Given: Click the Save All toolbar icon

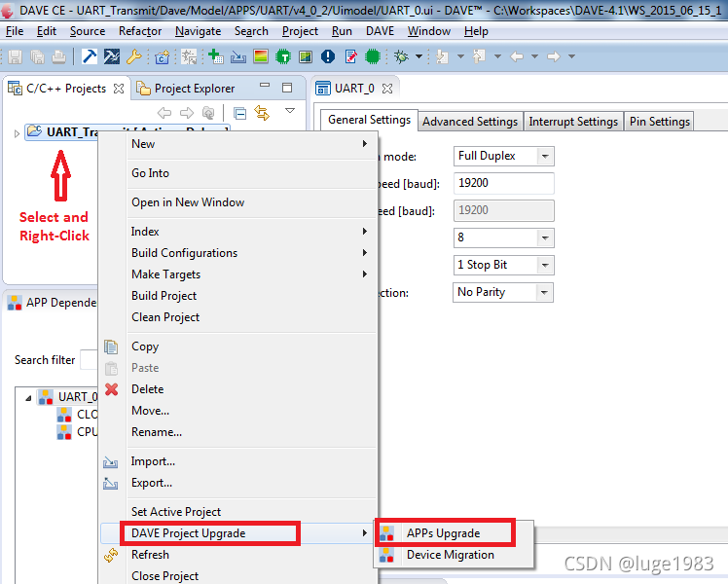Looking at the screenshot, I should (x=37, y=56).
